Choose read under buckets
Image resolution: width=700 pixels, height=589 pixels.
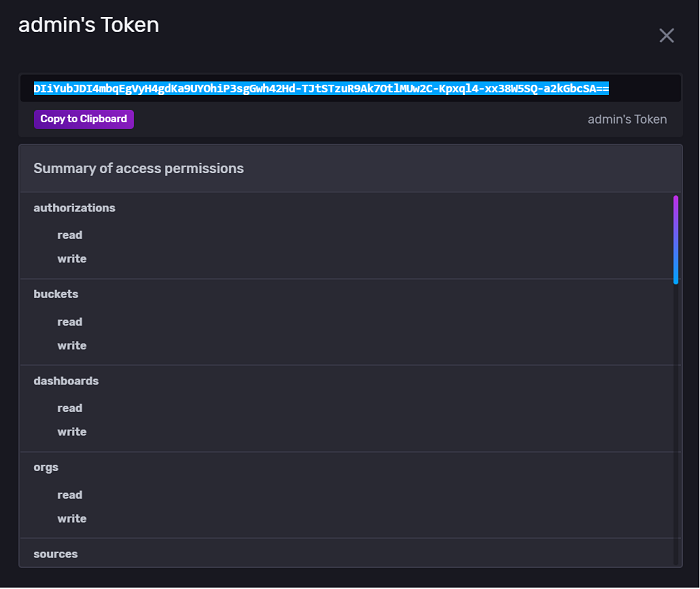70,322
